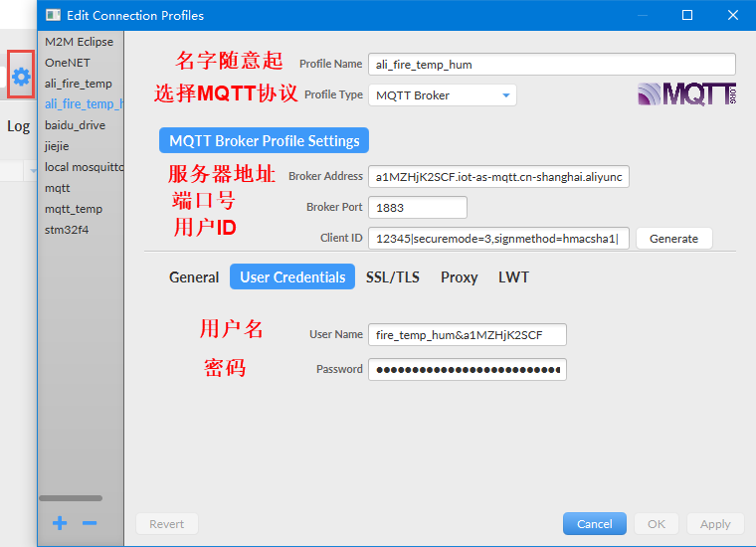The width and height of the screenshot is (756, 547).
Task: Click the MQTT.org logo
Action: click(x=687, y=93)
